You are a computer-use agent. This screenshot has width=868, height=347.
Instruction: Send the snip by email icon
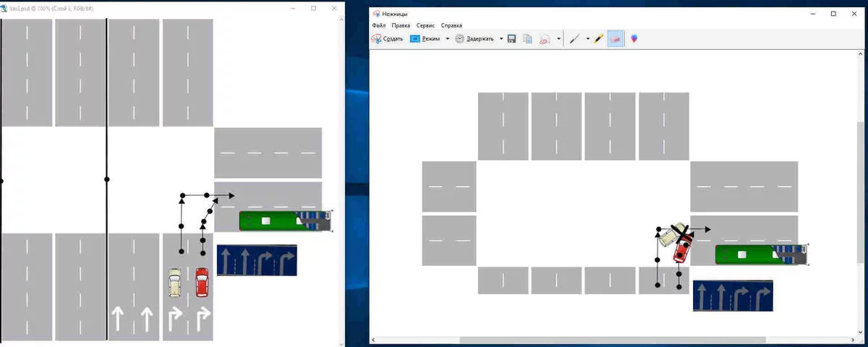coord(545,39)
